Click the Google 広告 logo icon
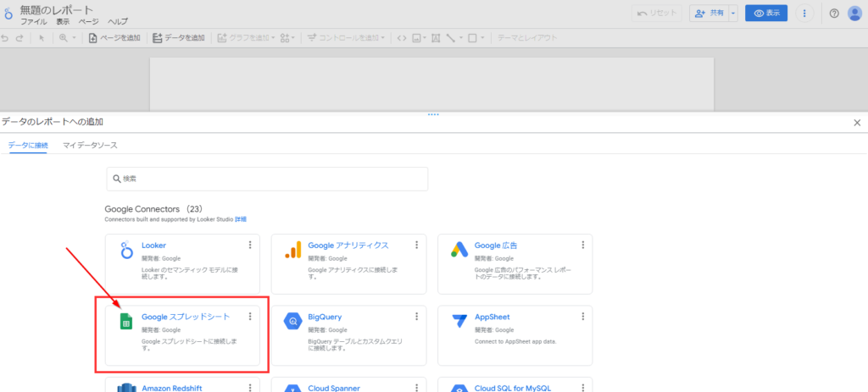Image resolution: width=868 pixels, height=392 pixels. tap(459, 250)
